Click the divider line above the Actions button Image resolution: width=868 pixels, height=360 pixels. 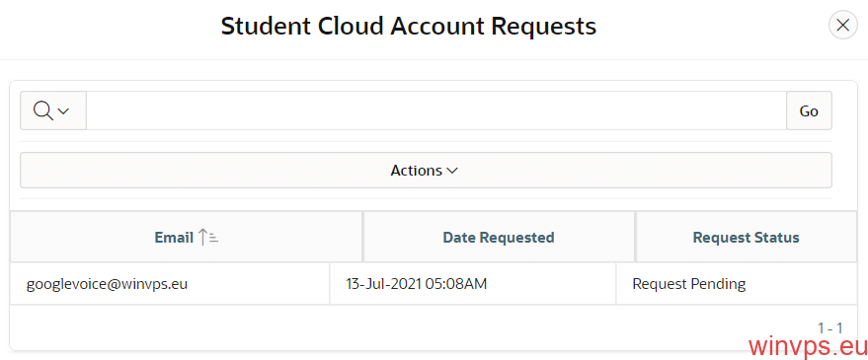coord(426,142)
